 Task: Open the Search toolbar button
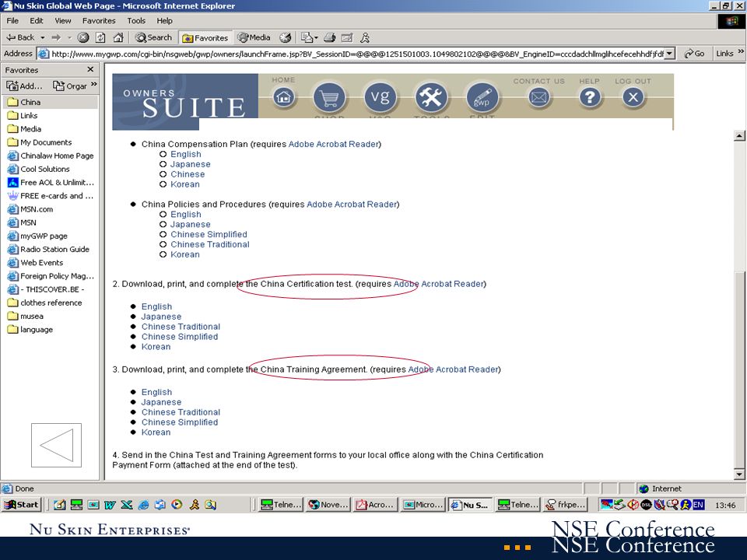click(x=153, y=37)
